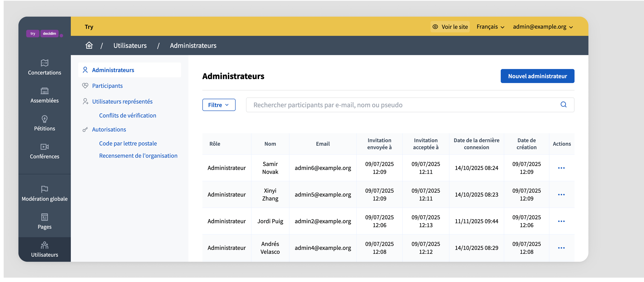Viewport: 644px width, 282px height.
Task: Focus the participant search field
Action: tap(410, 105)
